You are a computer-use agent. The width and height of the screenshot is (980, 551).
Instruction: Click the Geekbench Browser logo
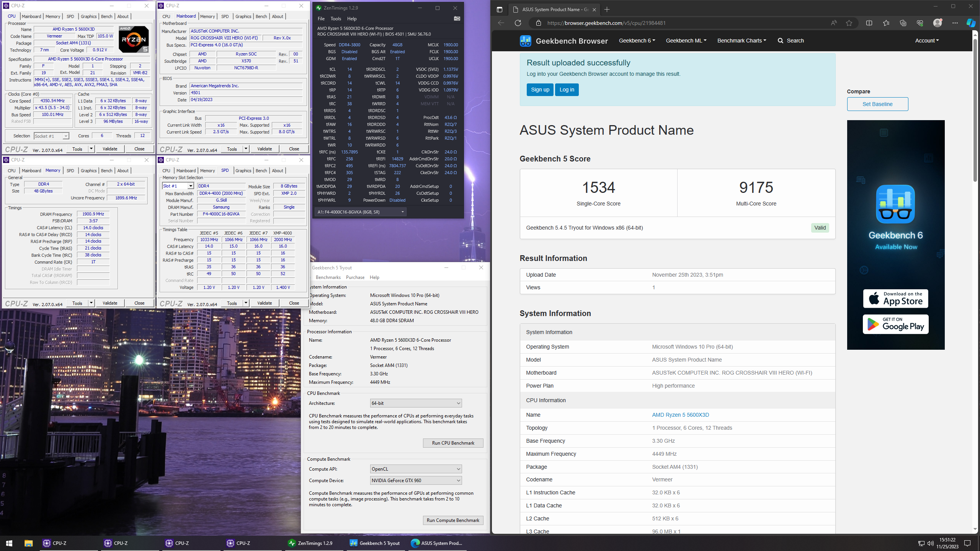pos(563,41)
